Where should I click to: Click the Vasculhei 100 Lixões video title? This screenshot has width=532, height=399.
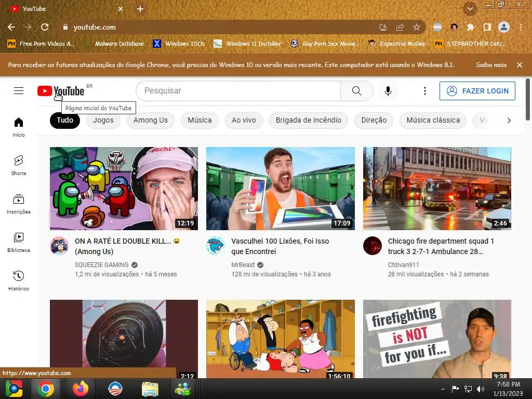pos(280,246)
